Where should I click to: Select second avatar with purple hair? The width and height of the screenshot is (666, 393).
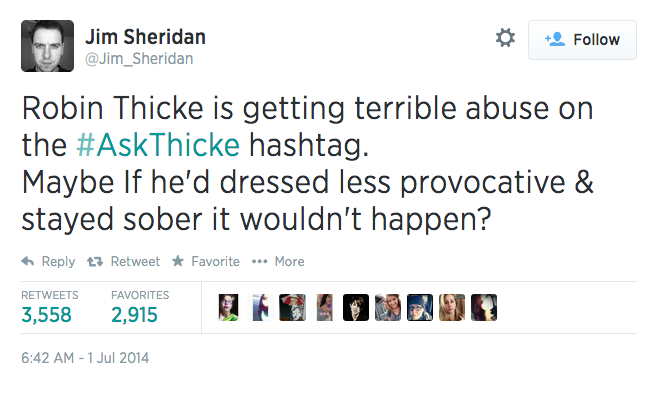pos(260,307)
